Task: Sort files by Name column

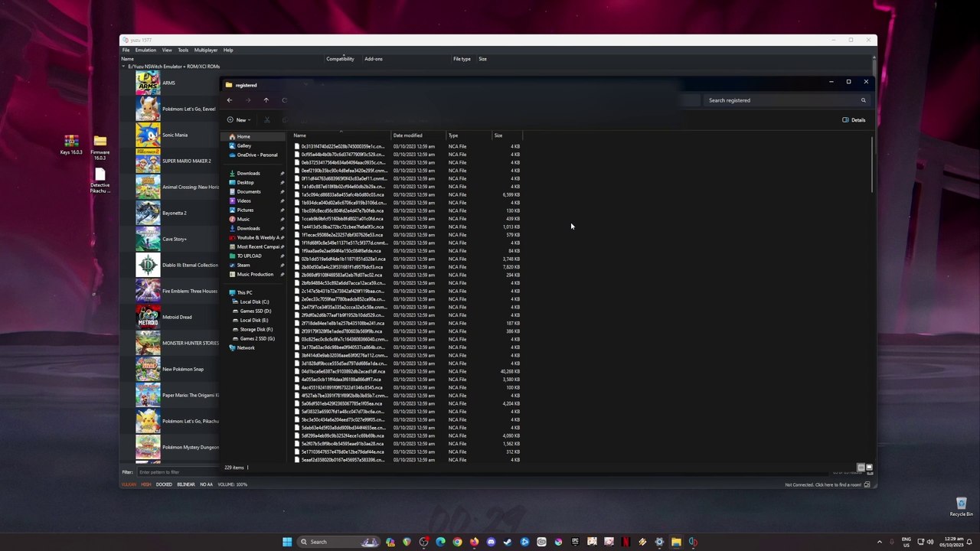Action: coord(341,135)
